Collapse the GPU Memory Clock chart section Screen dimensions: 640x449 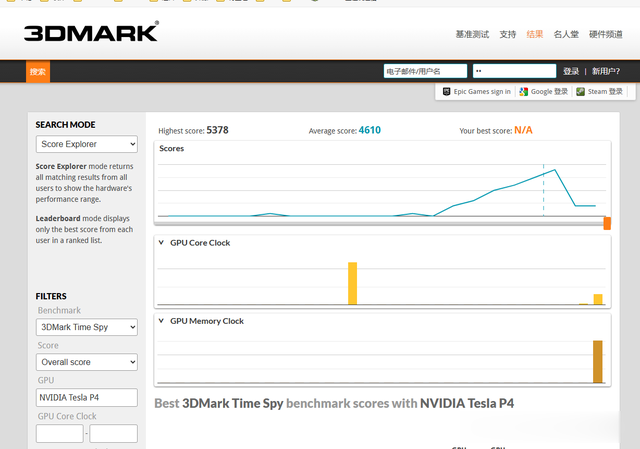pos(161,321)
